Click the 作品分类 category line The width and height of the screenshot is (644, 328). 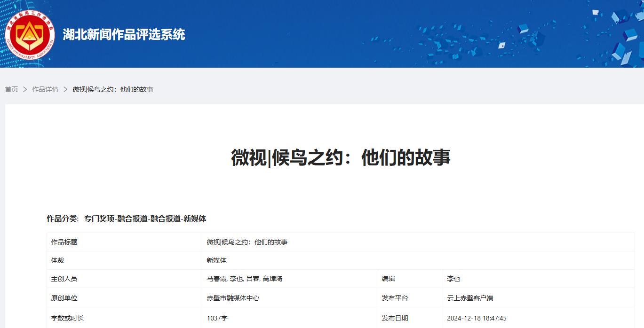(x=126, y=219)
